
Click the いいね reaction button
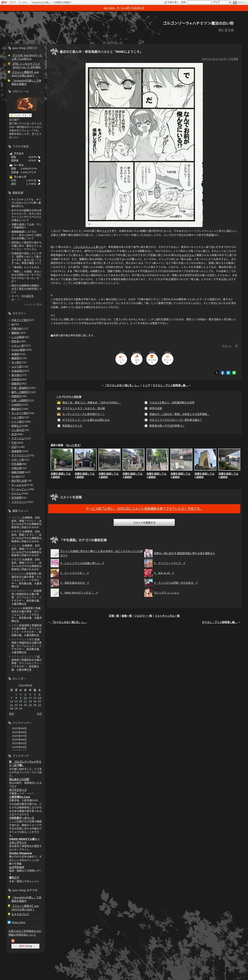click(121, 359)
